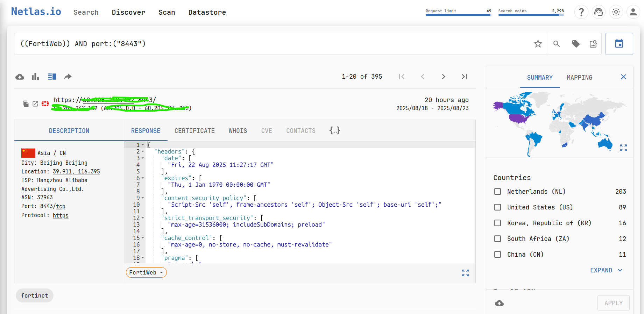
Task: Open the calendar date picker button
Action: coord(619,44)
